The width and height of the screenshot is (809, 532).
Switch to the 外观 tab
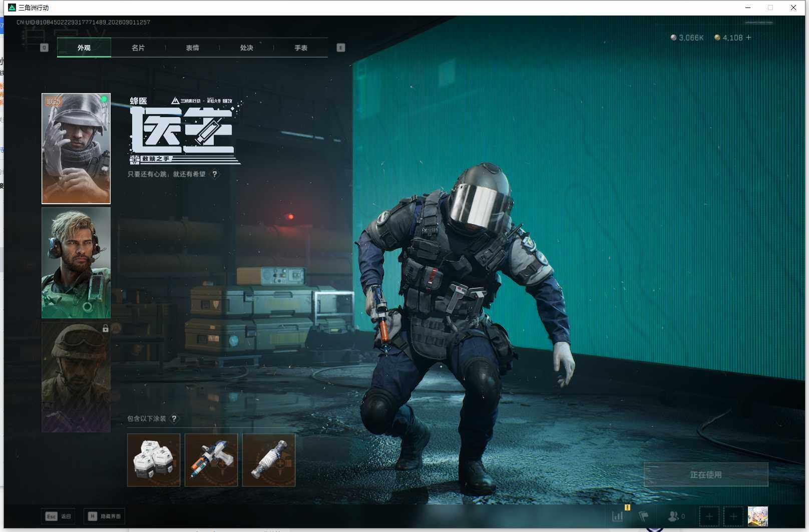[84, 48]
